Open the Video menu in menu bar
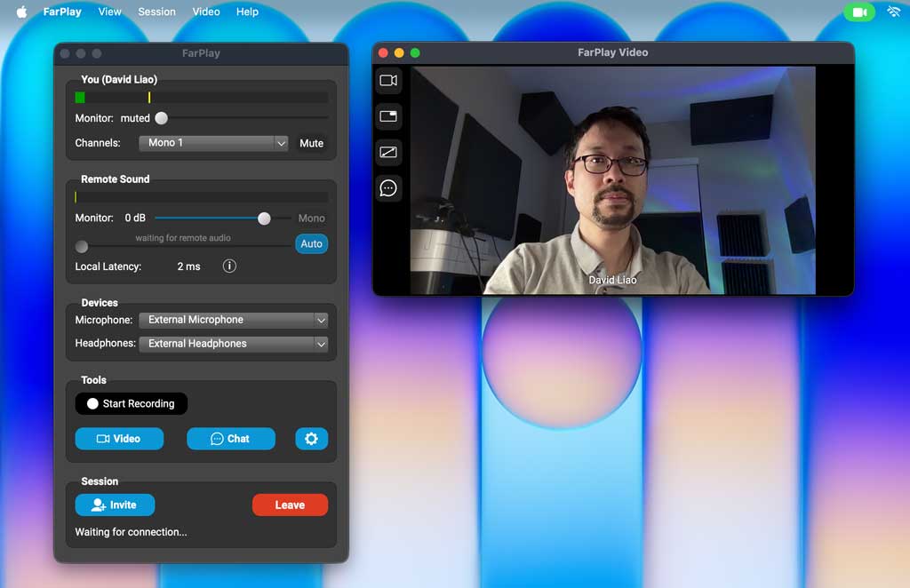Viewport: 910px width, 588px height. coord(206,12)
